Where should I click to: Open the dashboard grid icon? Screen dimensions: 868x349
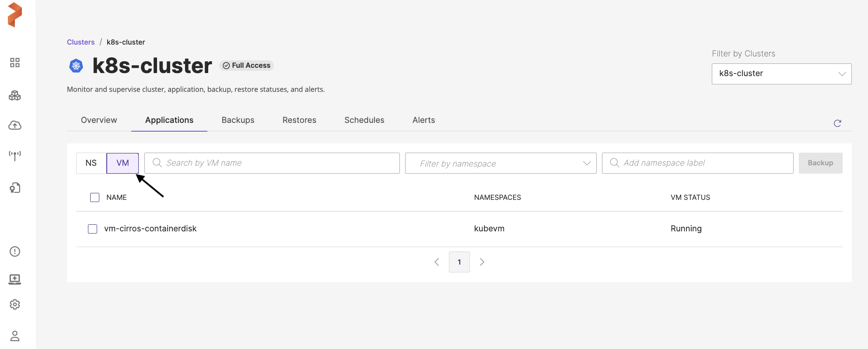[x=15, y=63]
